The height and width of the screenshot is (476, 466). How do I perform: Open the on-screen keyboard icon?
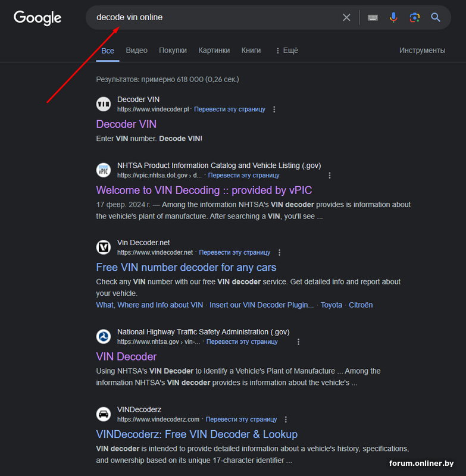tap(373, 18)
